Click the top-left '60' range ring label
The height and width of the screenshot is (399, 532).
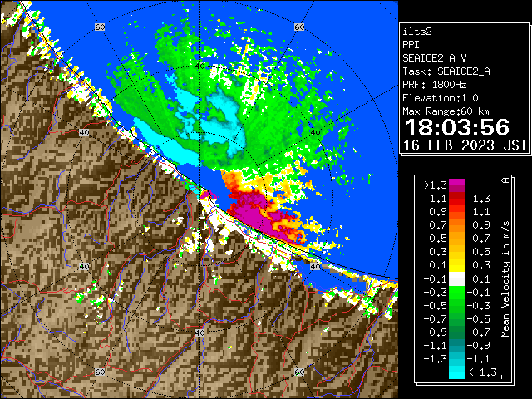[100, 27]
